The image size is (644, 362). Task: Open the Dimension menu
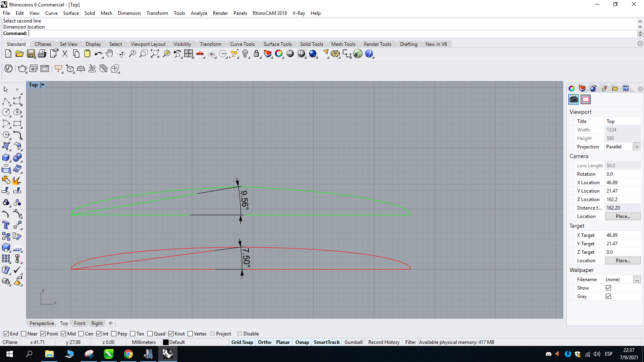(129, 13)
